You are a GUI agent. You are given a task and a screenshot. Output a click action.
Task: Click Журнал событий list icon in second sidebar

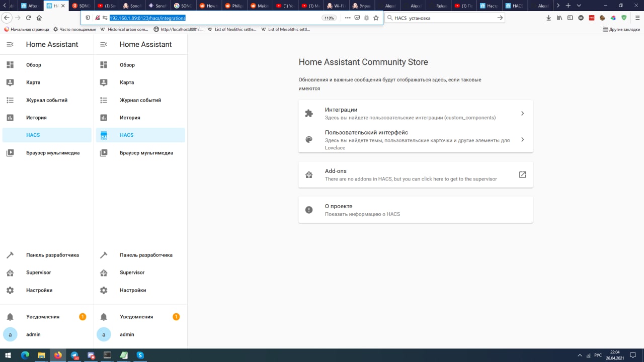click(x=104, y=100)
